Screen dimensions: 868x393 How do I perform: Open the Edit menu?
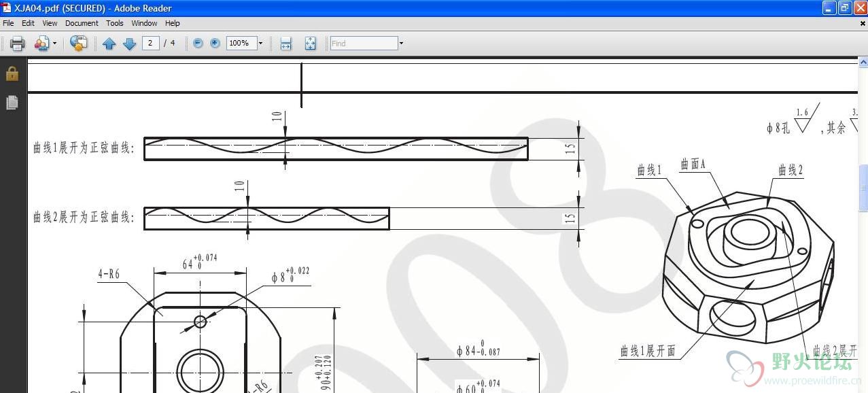[28, 23]
